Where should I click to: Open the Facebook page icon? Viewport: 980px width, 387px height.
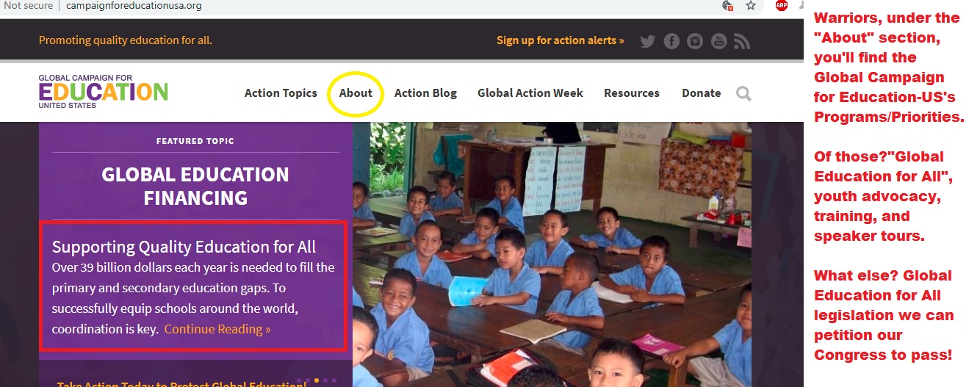coord(671,41)
